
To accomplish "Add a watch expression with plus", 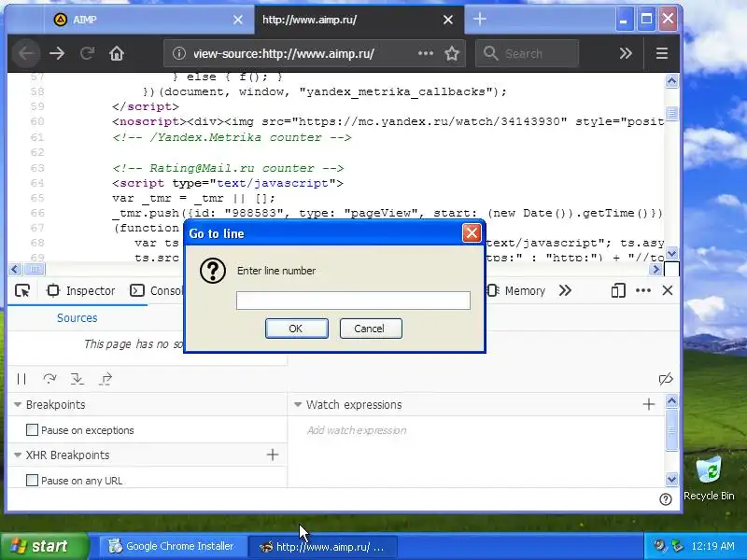I will point(648,404).
